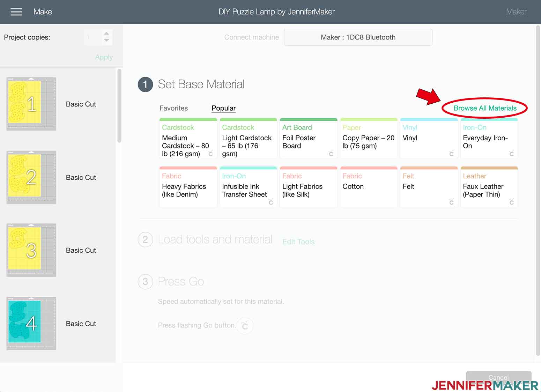The height and width of the screenshot is (392, 541).
Task: Select Heavy Fabrics (like Denim) material
Action: [188, 187]
